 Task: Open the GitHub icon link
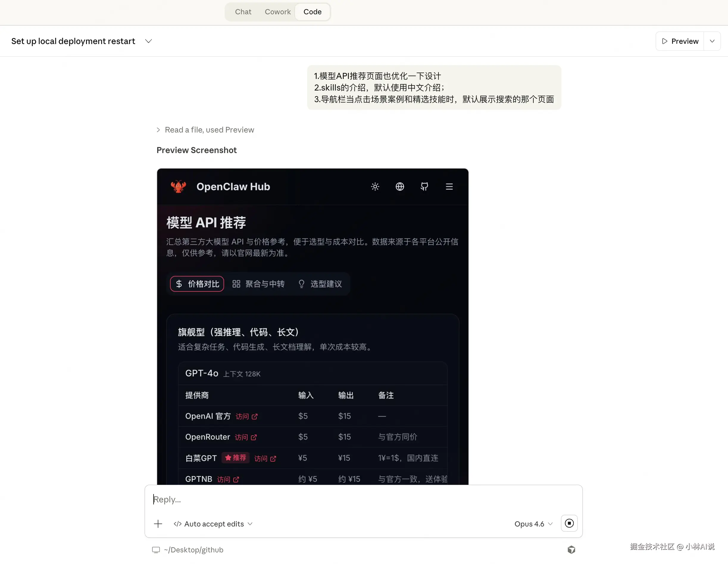click(424, 186)
